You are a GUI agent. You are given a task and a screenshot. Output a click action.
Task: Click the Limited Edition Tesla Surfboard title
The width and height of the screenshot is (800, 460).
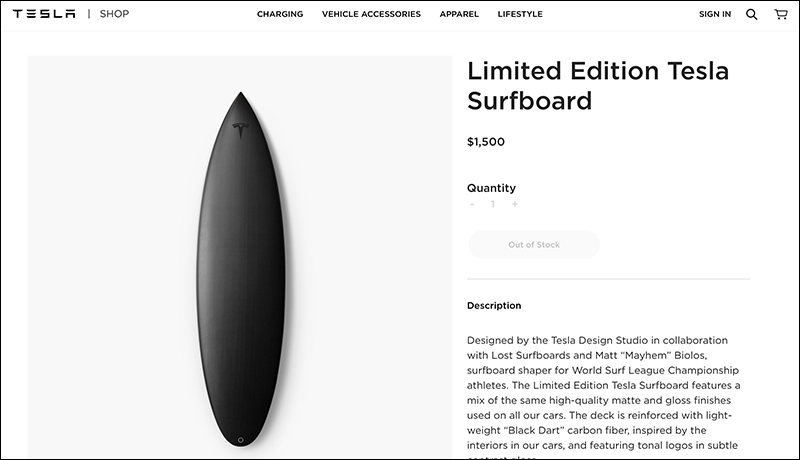[x=598, y=85]
